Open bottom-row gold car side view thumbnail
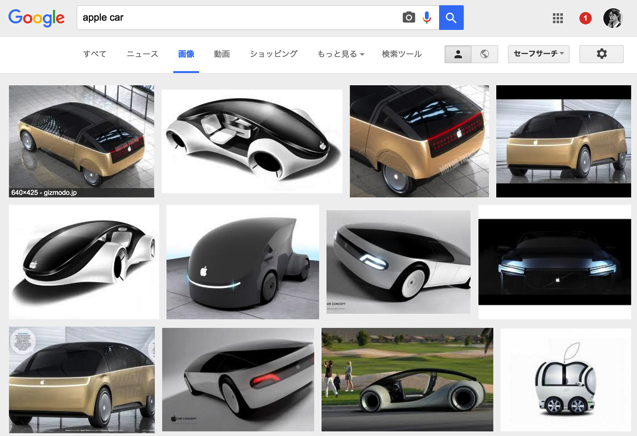Image resolution: width=637 pixels, height=436 pixels. pos(82,380)
